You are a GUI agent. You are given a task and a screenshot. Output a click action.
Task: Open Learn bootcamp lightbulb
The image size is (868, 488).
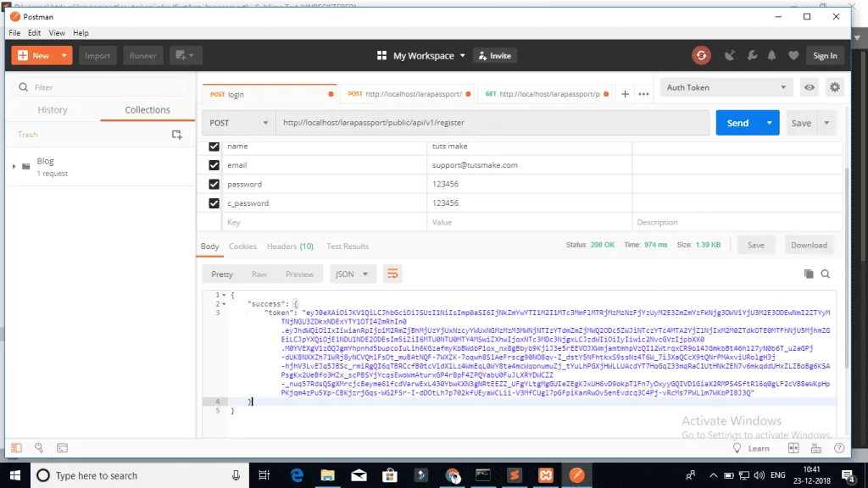(x=751, y=448)
